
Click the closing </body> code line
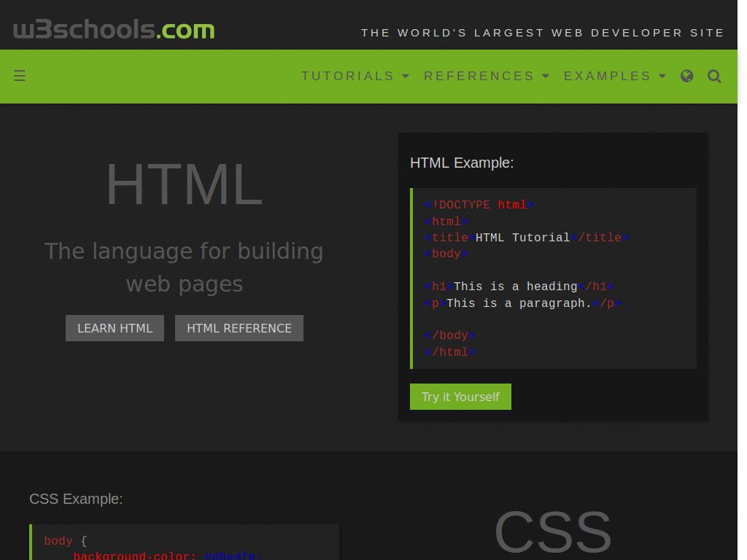pos(449,335)
